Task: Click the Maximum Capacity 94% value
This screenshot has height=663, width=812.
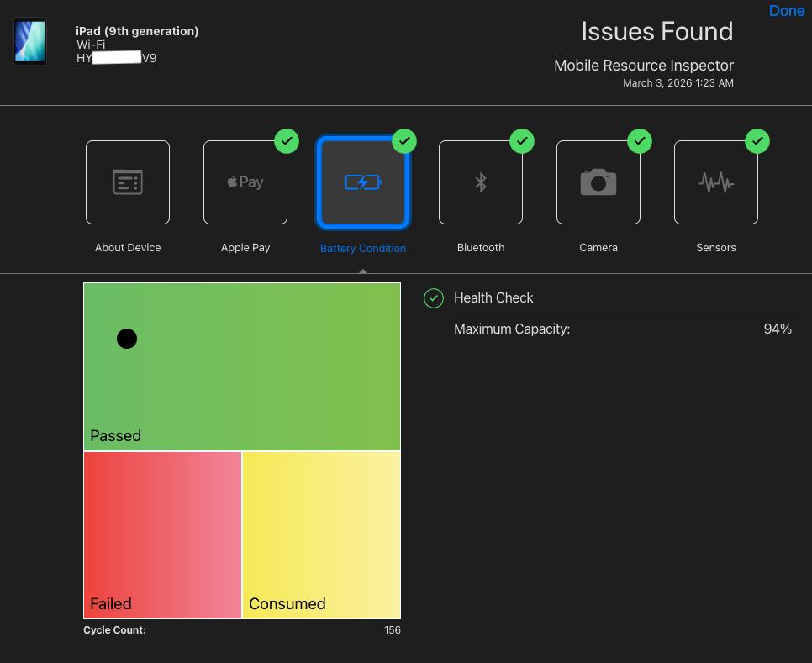Action: coord(778,329)
